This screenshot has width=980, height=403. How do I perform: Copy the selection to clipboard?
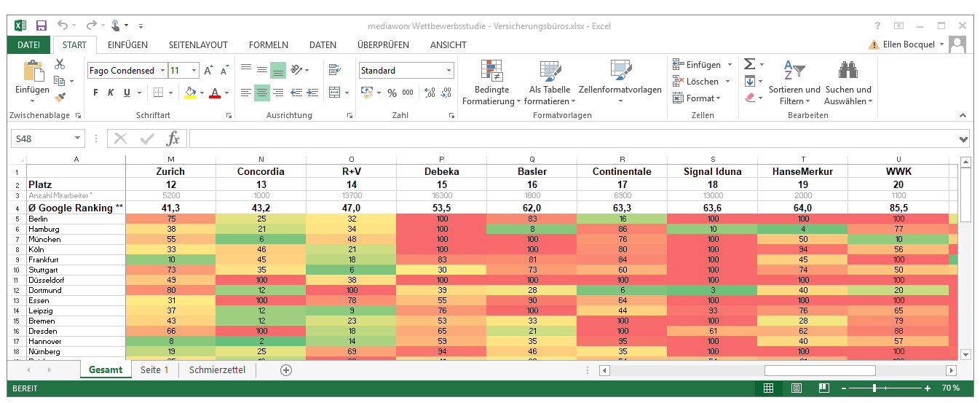click(x=60, y=80)
